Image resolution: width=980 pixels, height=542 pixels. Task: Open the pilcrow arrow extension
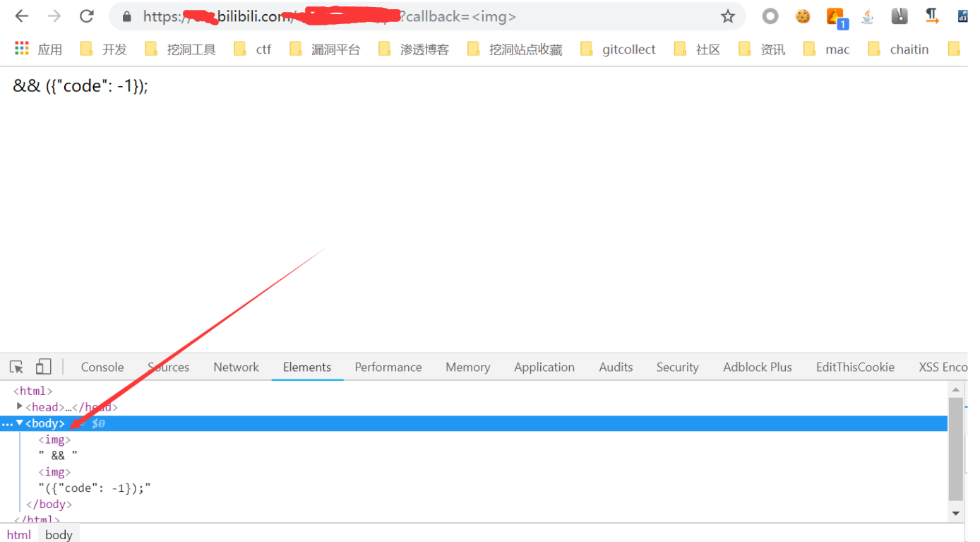(932, 16)
